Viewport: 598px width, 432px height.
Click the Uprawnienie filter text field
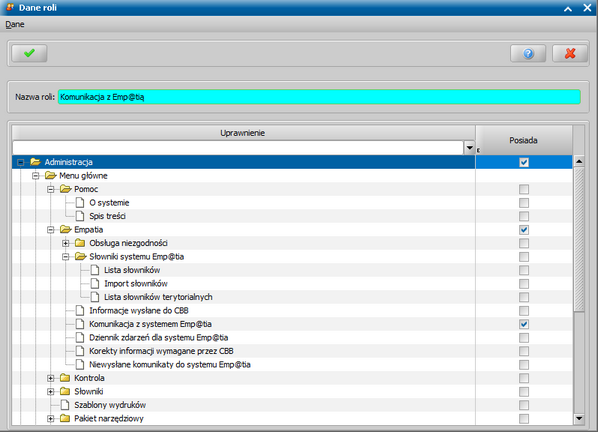point(238,148)
